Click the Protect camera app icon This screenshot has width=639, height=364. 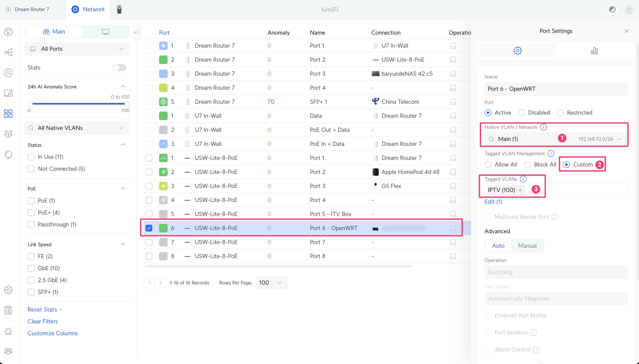pos(119,10)
